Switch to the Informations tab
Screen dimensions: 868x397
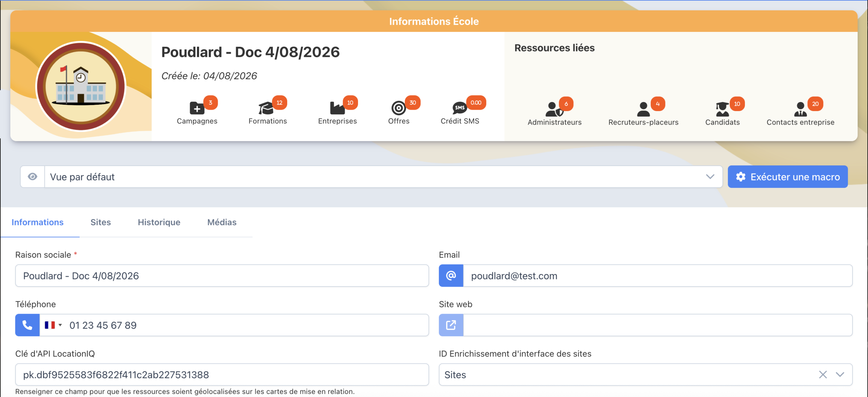(x=38, y=222)
